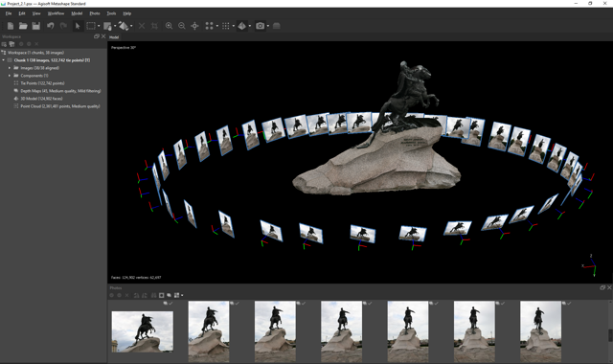Toggle point cloud display (four-dots icon)

(209, 26)
